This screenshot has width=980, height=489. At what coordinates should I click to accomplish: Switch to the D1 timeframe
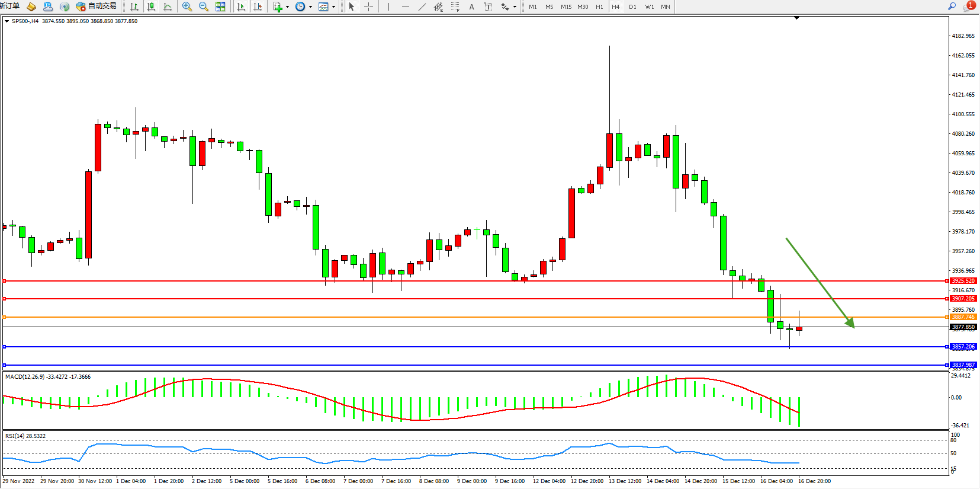pyautogui.click(x=632, y=7)
